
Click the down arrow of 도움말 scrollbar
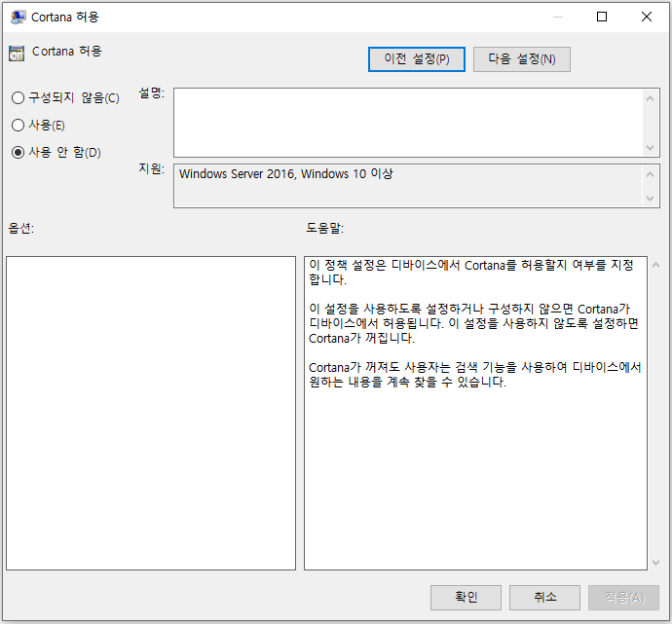pyautogui.click(x=655, y=563)
